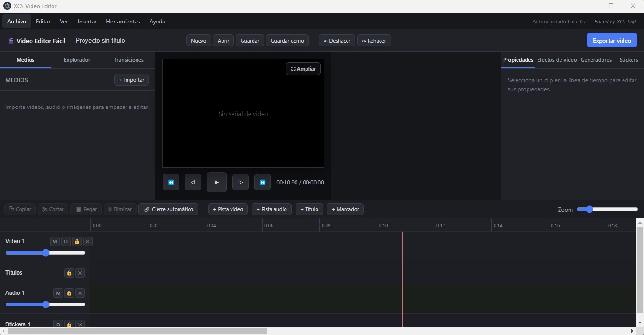Click Exportar video

pyautogui.click(x=612, y=41)
